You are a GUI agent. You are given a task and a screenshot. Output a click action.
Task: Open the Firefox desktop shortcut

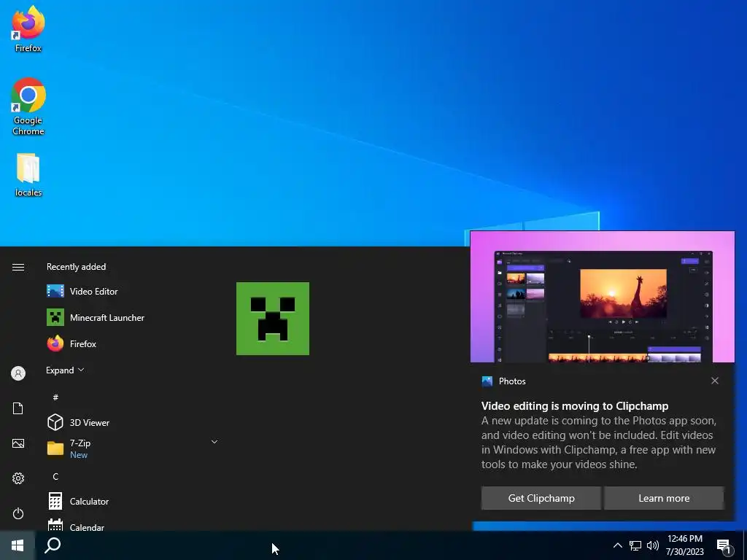(28, 29)
